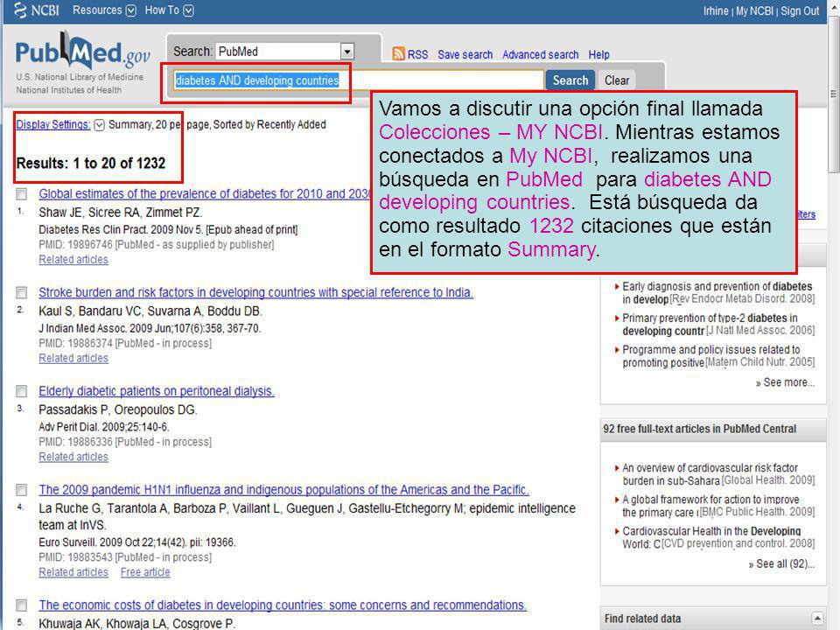Click the Search button
Screen dimensions: 840x630
570,80
